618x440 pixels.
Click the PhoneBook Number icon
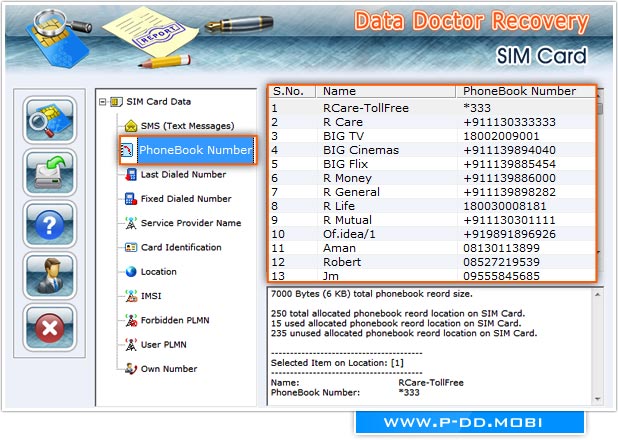127,150
